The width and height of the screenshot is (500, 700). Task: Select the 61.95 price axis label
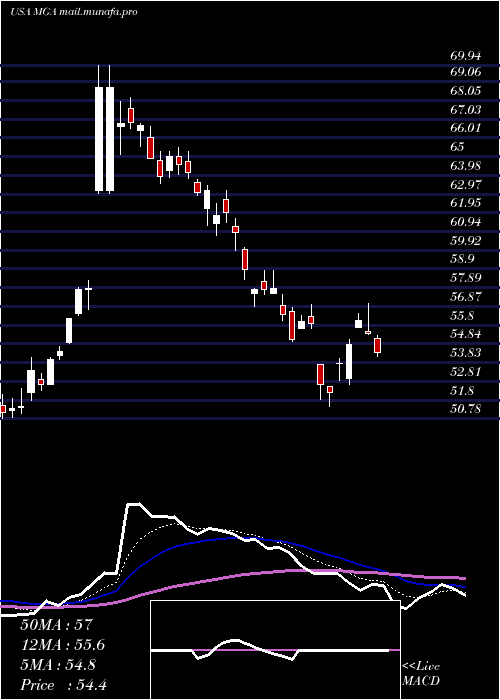pyautogui.click(x=466, y=204)
